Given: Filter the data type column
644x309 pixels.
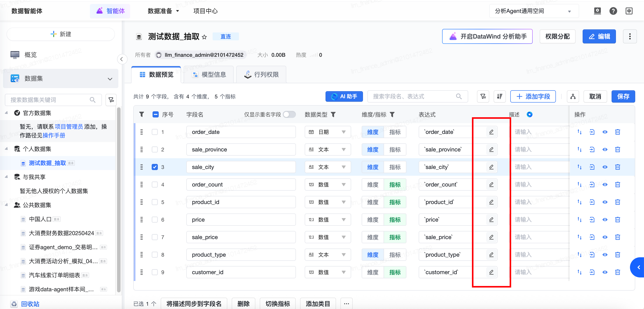Looking at the screenshot, I should tap(333, 114).
